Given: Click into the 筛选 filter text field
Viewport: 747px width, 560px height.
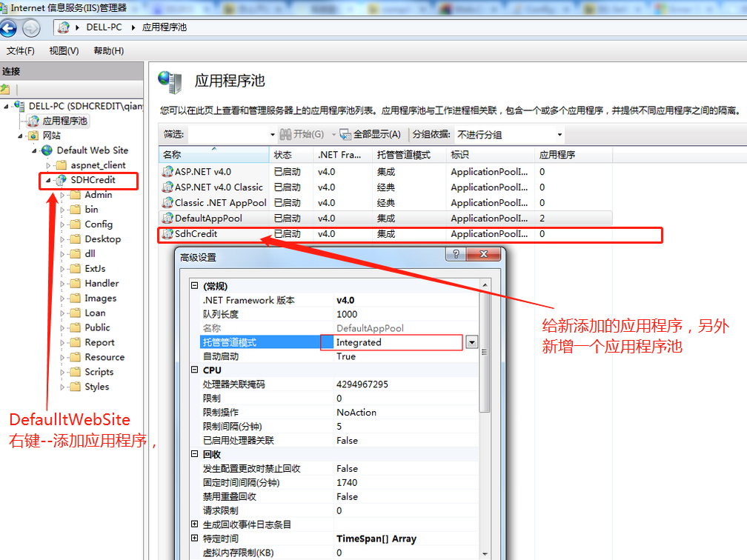Looking at the screenshot, I should coord(229,135).
